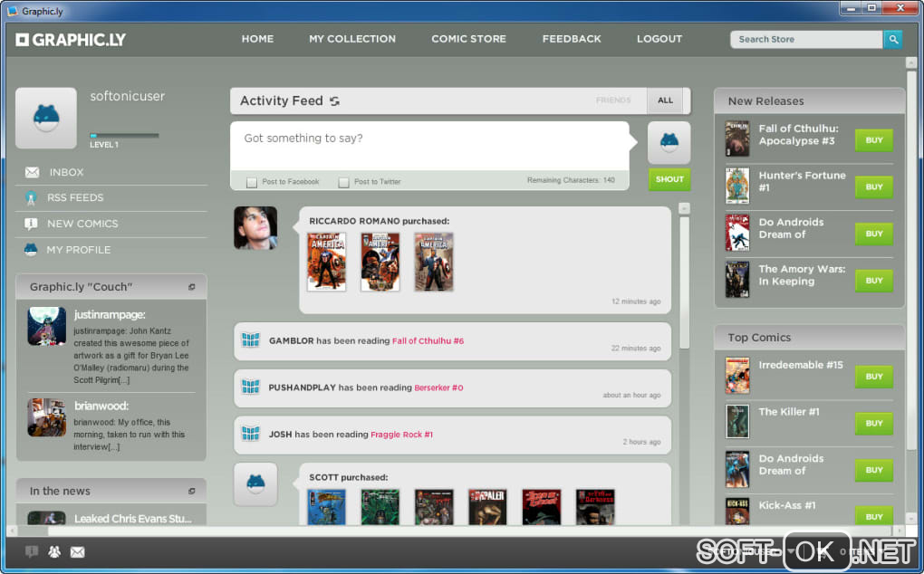Pop out the In the news panel
This screenshot has width=924, height=574.
point(191,491)
